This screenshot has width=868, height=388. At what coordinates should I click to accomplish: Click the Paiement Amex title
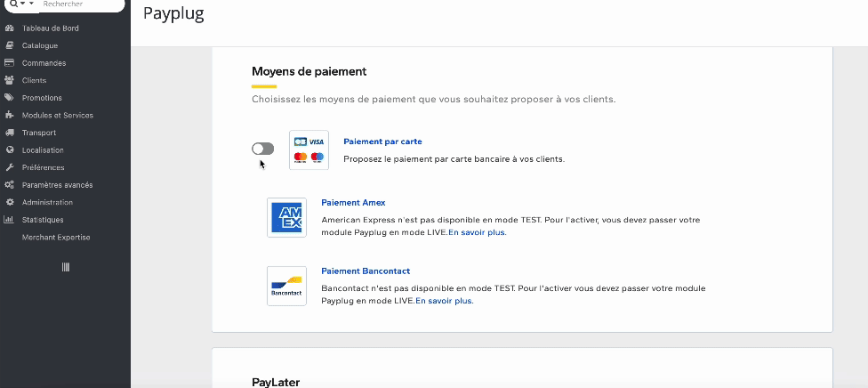[x=353, y=202]
